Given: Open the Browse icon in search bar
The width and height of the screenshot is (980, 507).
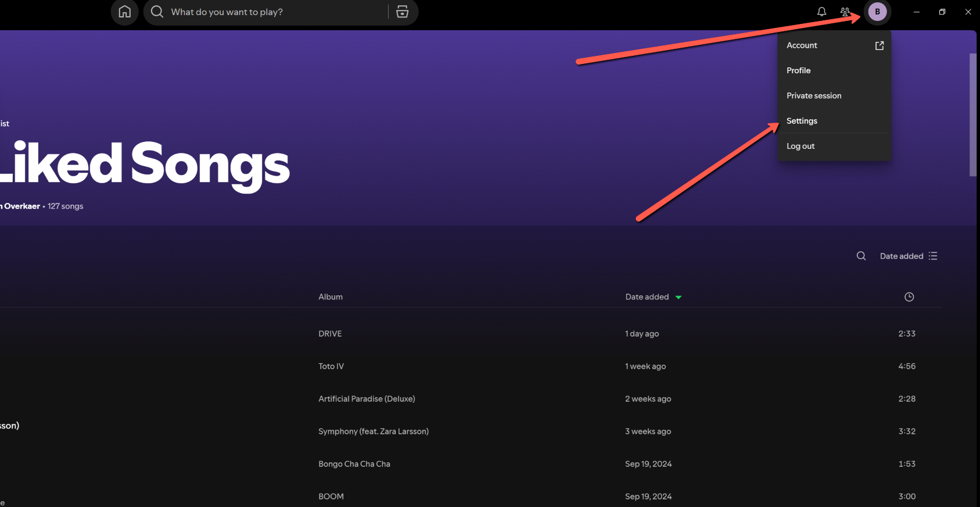Looking at the screenshot, I should point(402,12).
